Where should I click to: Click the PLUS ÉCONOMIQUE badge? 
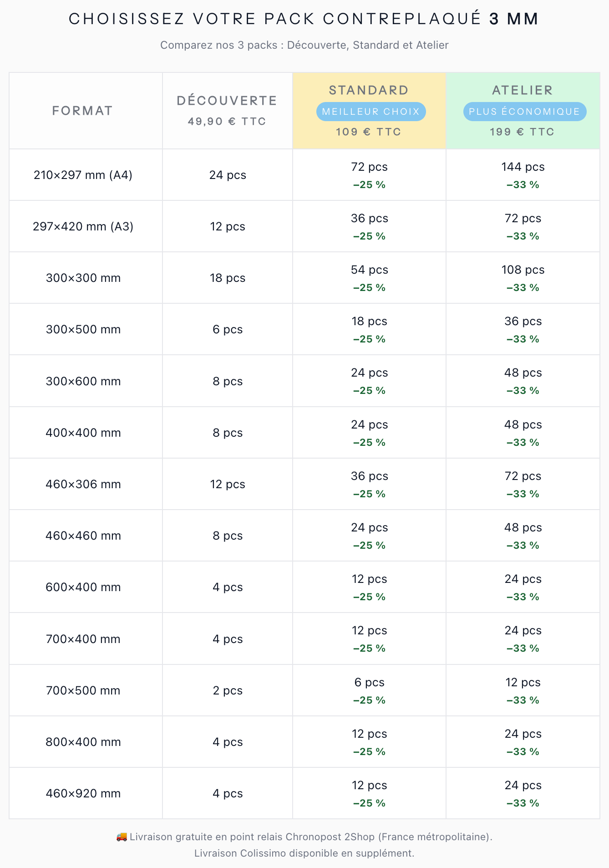[x=524, y=112]
